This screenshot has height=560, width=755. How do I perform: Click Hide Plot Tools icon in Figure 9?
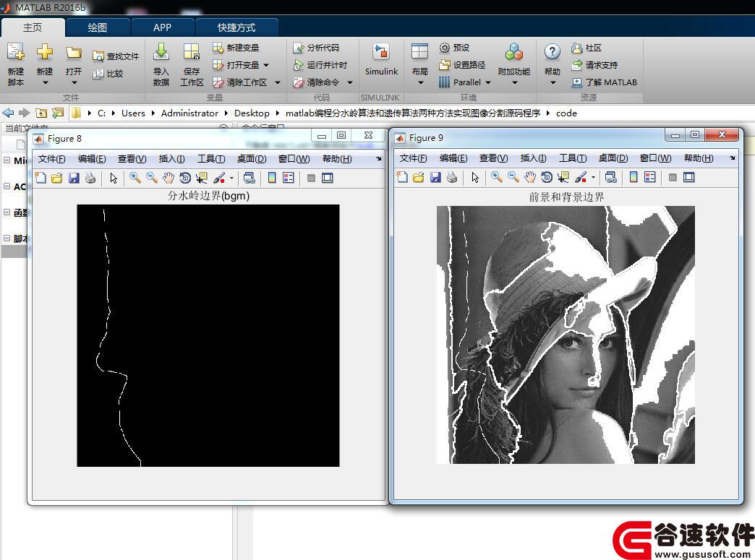(x=673, y=177)
